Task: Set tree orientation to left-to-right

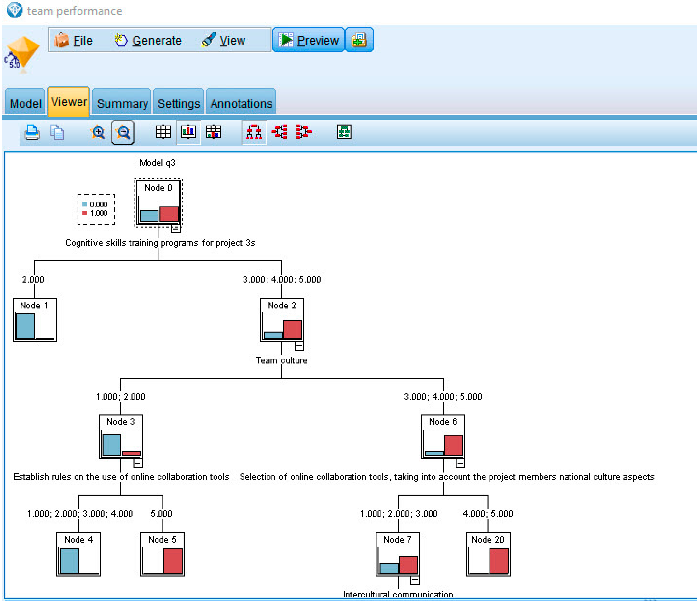Action: click(279, 132)
